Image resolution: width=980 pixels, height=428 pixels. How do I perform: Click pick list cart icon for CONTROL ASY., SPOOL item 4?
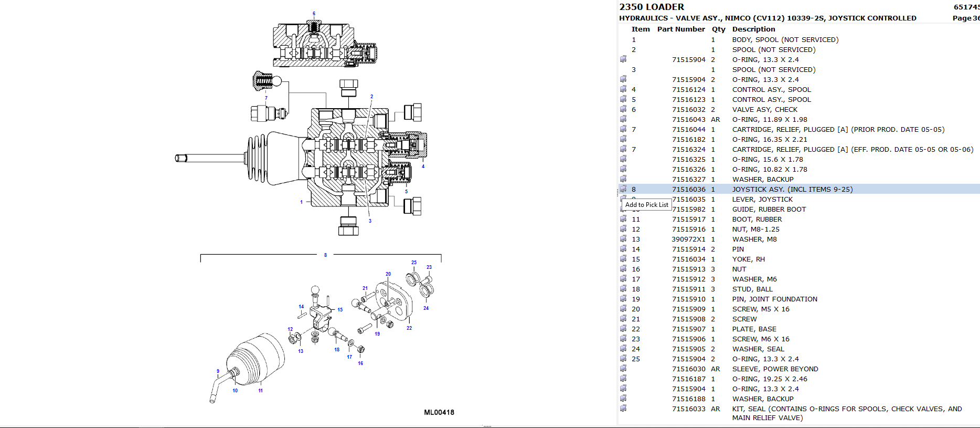[623, 89]
